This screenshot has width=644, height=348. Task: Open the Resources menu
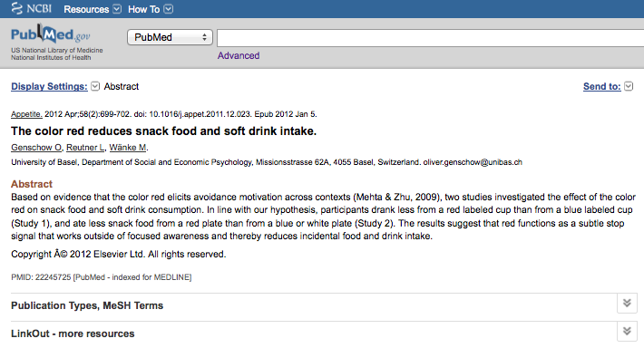pyautogui.click(x=86, y=9)
